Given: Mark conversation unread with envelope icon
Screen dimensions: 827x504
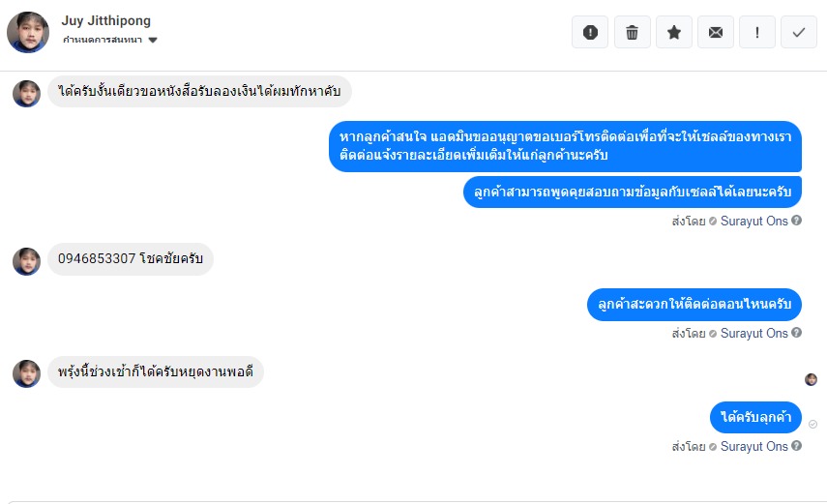Looking at the screenshot, I should 716,32.
